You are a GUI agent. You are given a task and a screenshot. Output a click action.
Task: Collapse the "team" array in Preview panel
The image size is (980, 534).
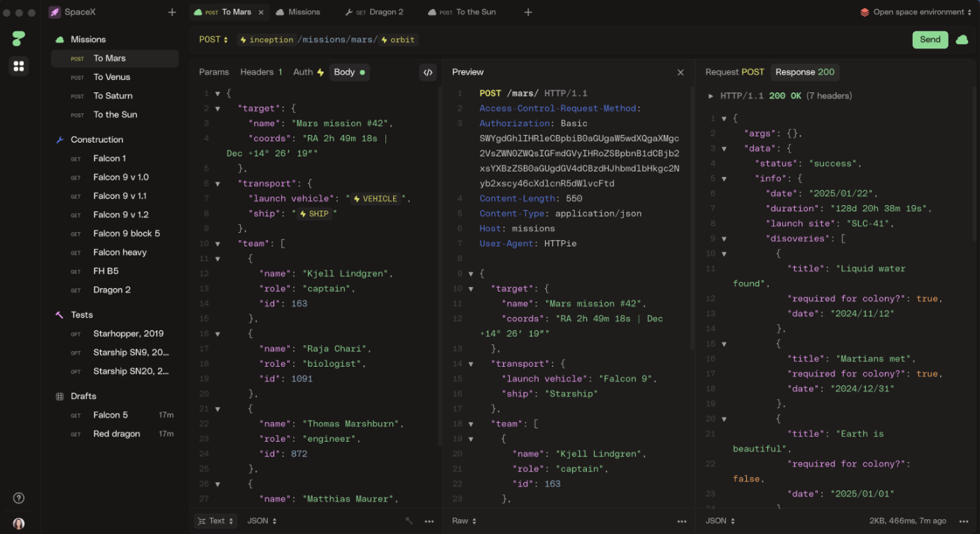point(471,424)
